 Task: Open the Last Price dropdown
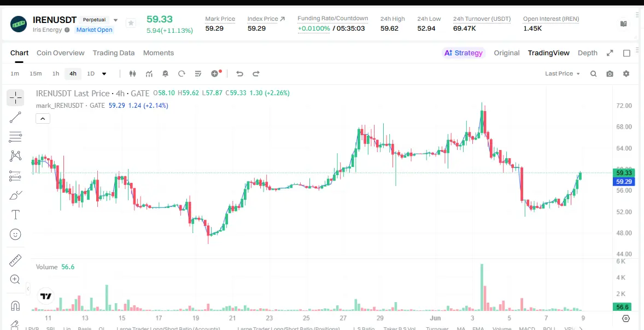tap(562, 73)
